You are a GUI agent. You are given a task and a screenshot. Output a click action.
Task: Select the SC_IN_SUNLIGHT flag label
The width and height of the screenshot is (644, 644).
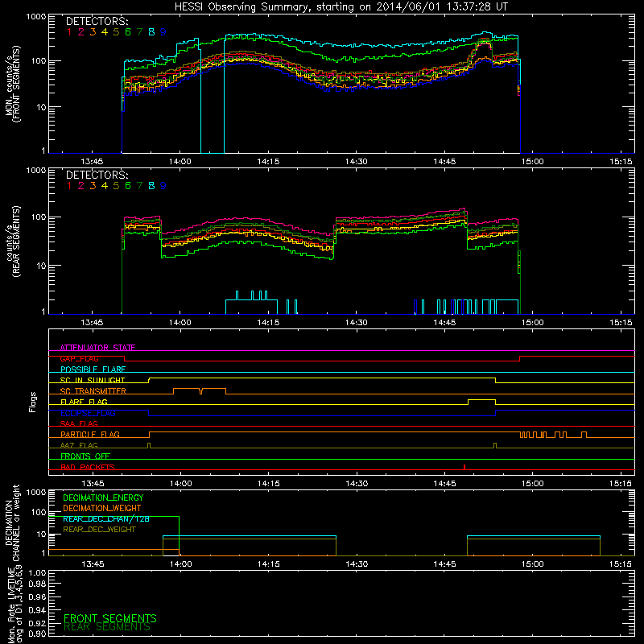(x=93, y=380)
